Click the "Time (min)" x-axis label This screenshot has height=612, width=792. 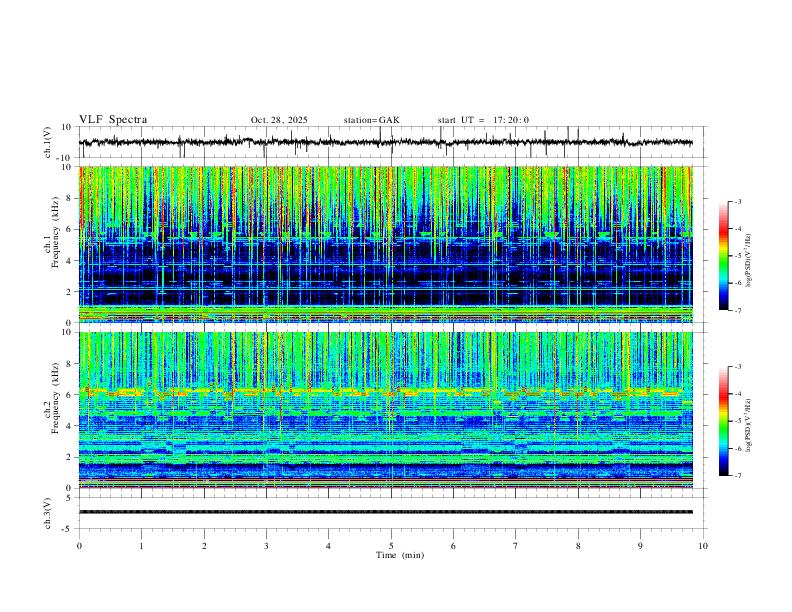point(400,555)
